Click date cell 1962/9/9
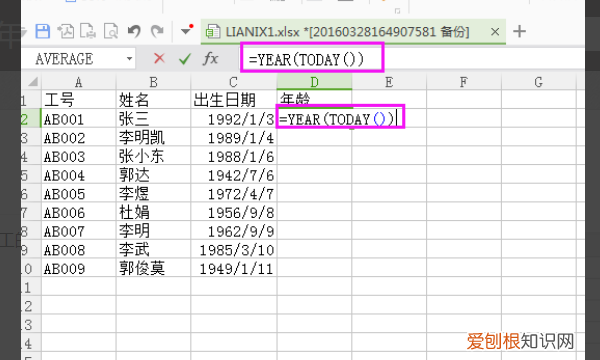 coord(233,231)
